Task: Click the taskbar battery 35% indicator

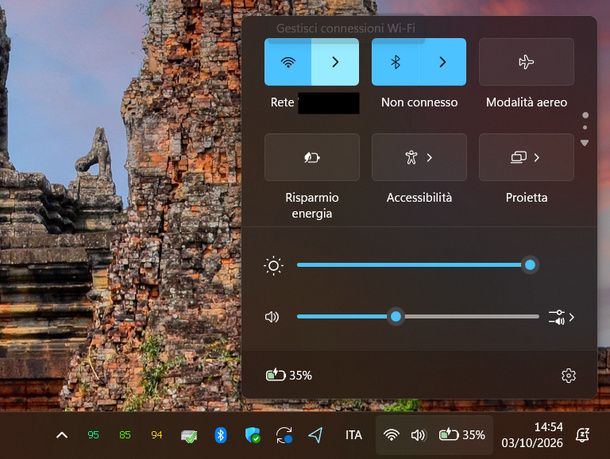Action: coord(462,435)
